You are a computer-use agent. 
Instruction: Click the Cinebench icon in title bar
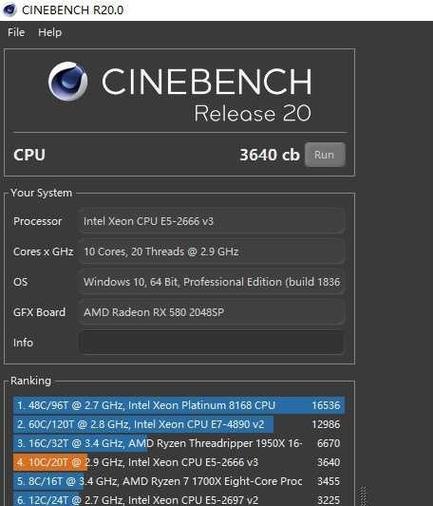(9, 10)
